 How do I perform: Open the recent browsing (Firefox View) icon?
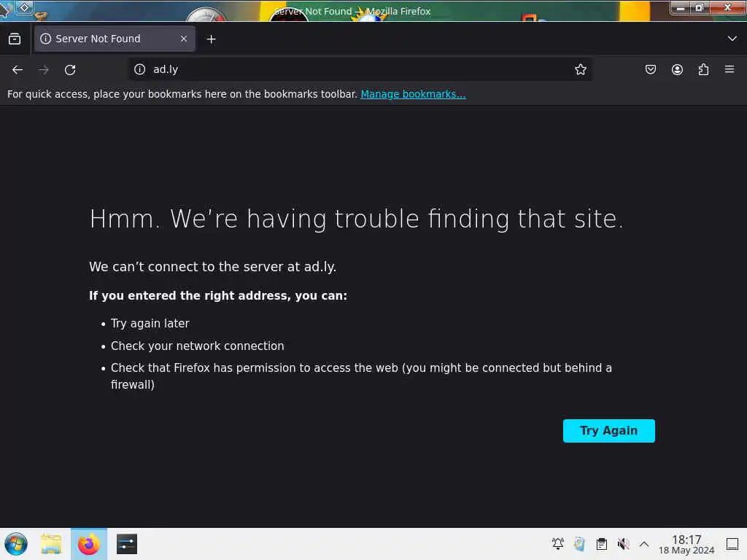click(15, 39)
